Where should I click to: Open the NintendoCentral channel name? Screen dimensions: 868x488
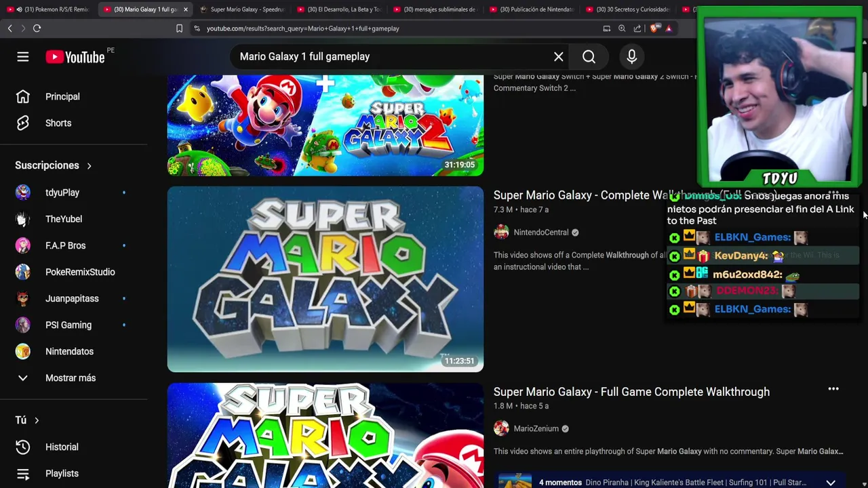(541, 232)
